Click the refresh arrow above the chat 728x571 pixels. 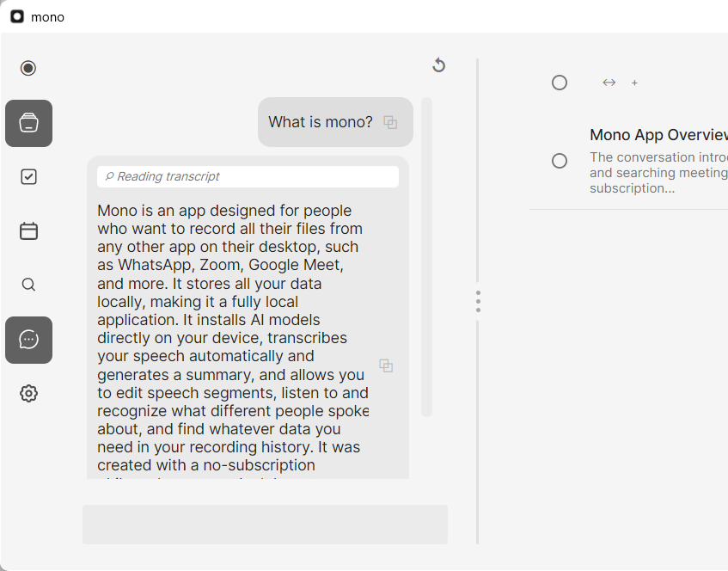click(x=438, y=65)
